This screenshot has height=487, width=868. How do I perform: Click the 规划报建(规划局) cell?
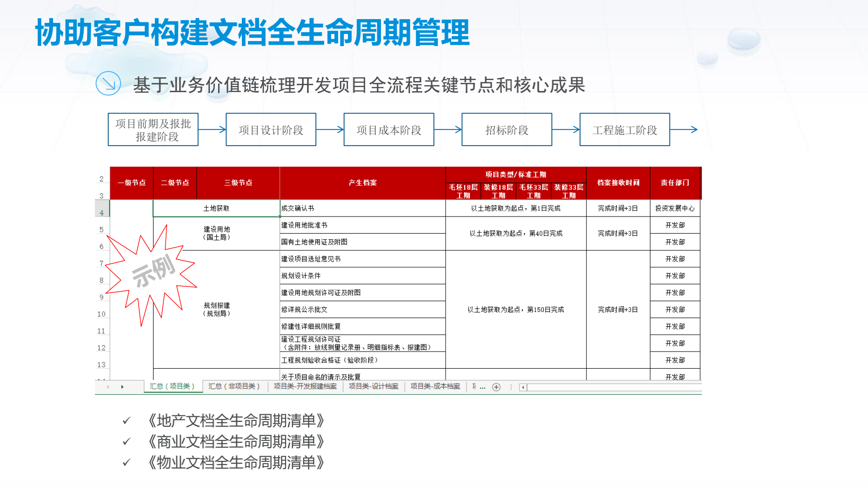(x=216, y=310)
